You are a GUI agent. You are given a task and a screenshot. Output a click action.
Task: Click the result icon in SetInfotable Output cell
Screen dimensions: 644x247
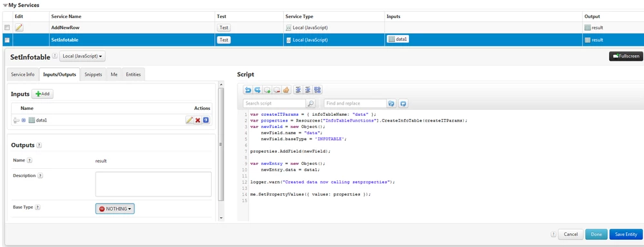coord(587,40)
